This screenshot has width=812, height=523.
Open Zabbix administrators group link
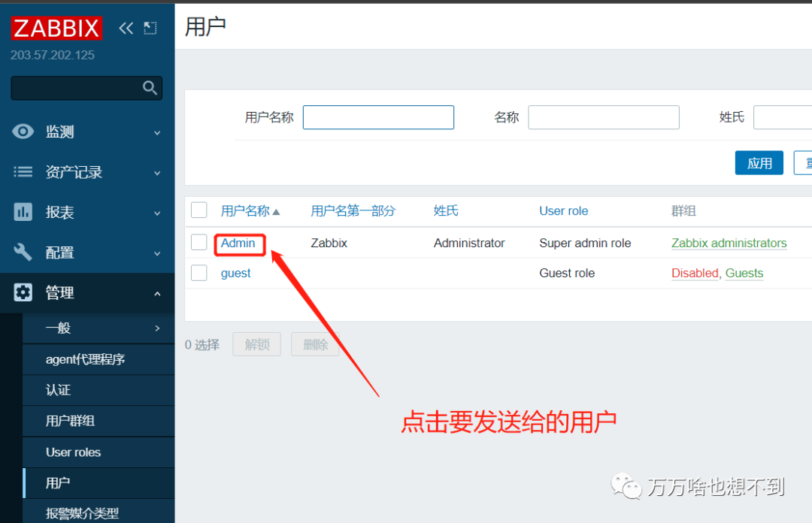[729, 243]
